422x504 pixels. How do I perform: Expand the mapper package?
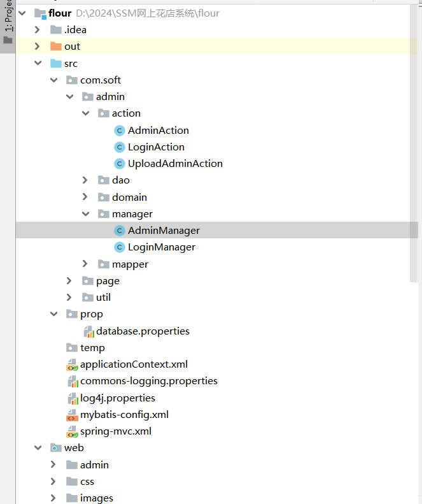click(85, 264)
